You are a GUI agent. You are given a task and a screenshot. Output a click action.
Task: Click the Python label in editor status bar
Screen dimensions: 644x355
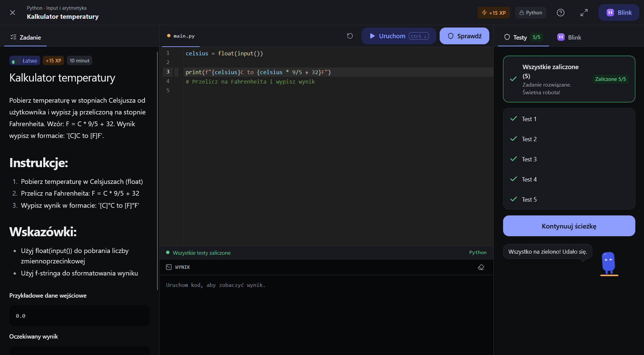(478, 252)
